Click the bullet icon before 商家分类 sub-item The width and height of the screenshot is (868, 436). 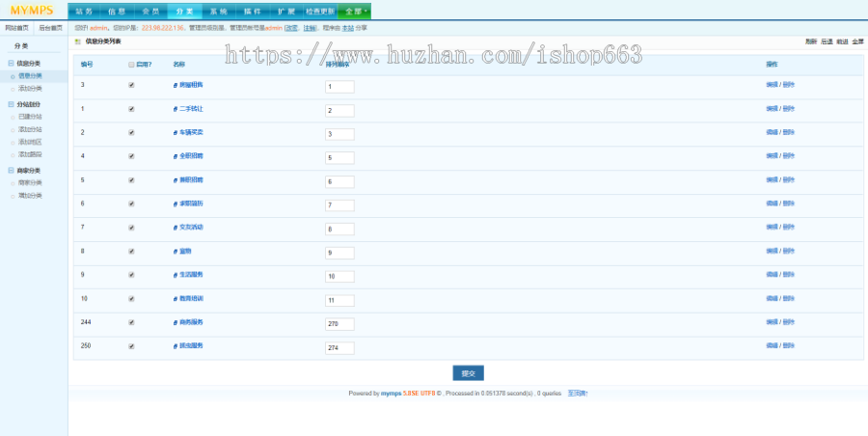pos(13,183)
